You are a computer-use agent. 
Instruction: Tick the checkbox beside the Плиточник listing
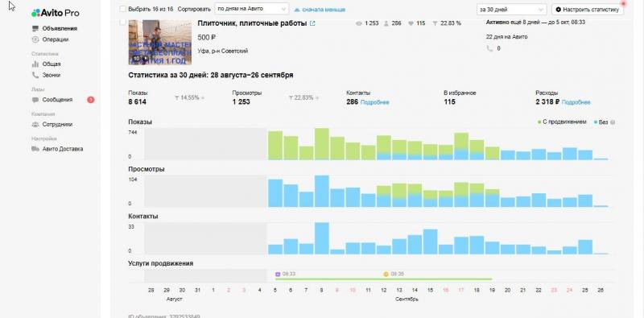[123, 23]
